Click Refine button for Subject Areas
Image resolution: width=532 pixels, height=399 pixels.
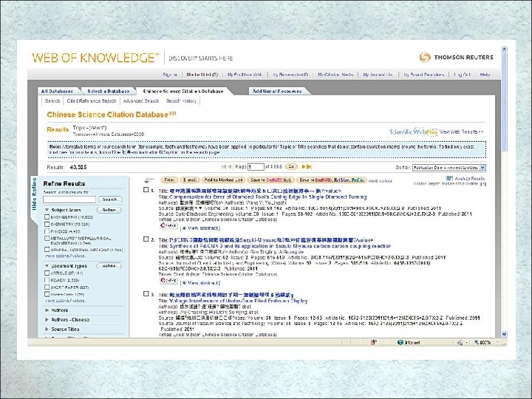[109, 210]
